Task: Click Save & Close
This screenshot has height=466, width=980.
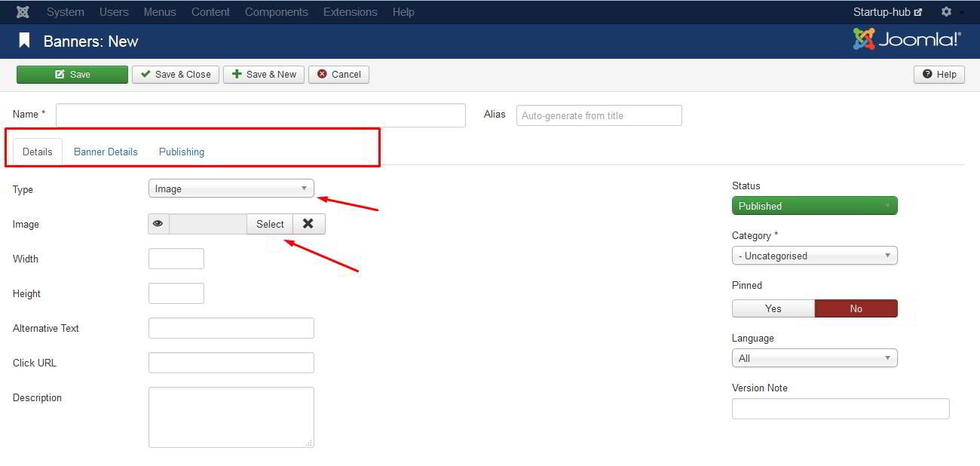Action: [x=175, y=74]
